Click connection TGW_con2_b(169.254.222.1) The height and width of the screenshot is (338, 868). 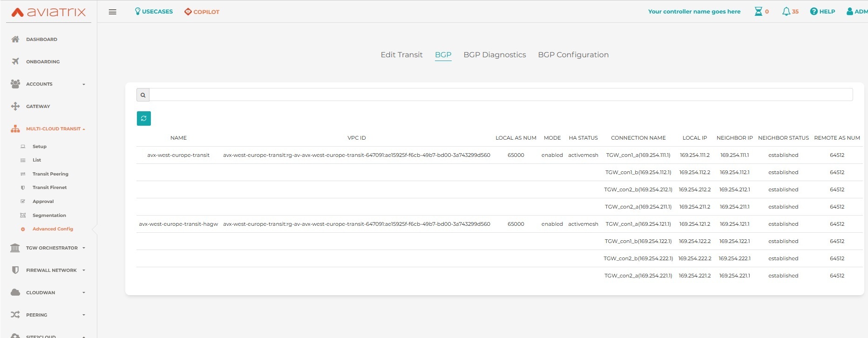coord(638,258)
